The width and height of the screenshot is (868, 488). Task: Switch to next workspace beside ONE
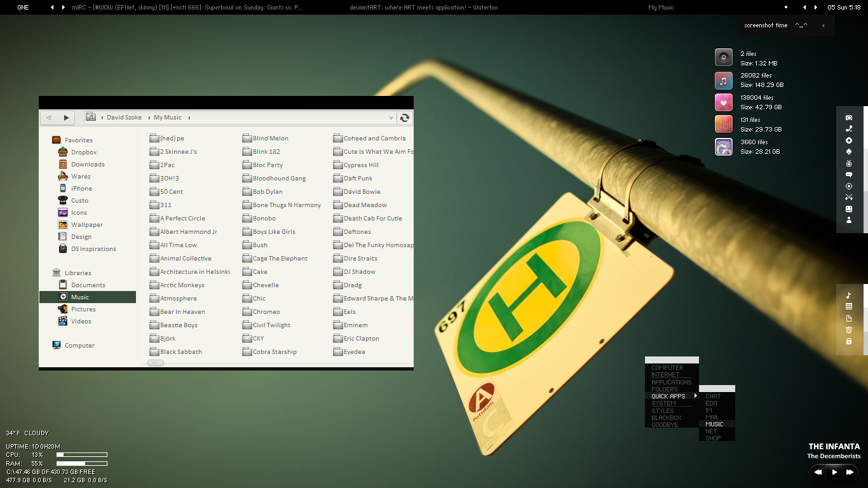[63, 8]
